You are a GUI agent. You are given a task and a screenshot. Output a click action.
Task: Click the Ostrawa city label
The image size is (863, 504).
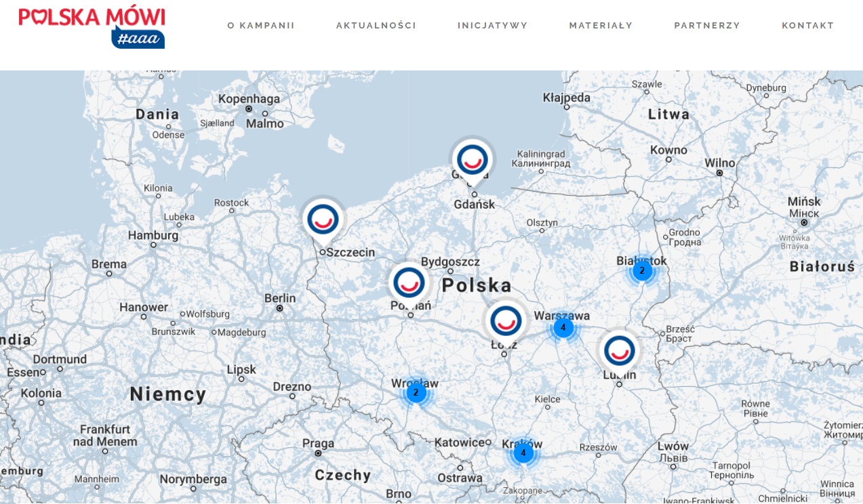point(460,478)
